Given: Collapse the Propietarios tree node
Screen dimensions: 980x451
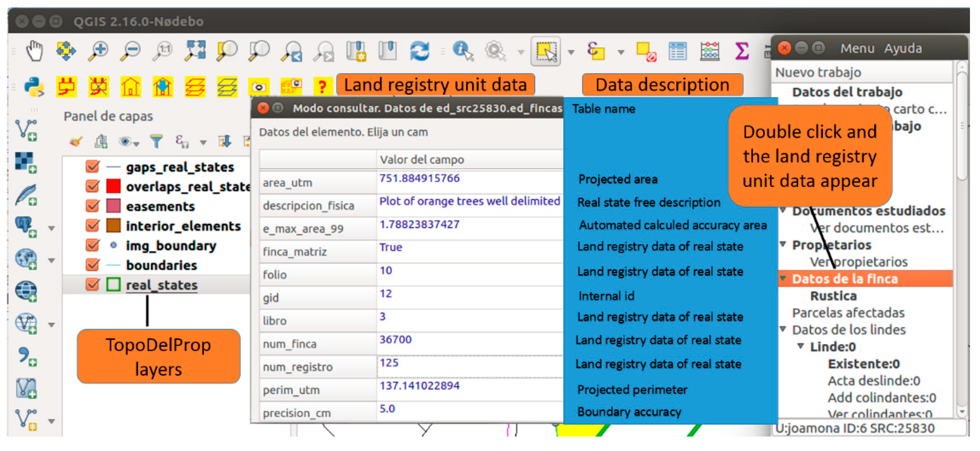Looking at the screenshot, I should click(783, 244).
